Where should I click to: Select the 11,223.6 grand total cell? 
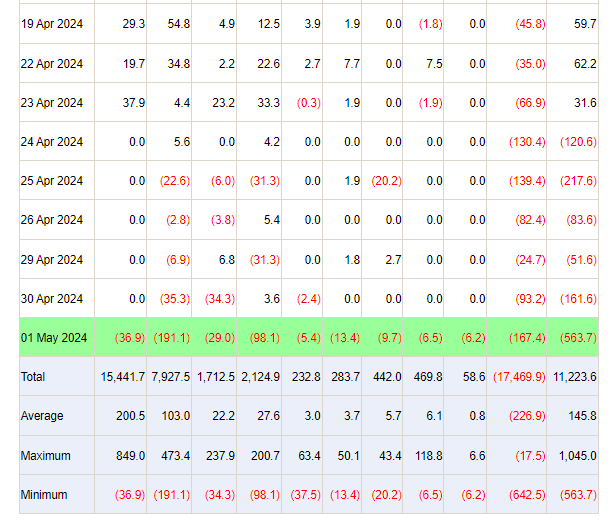[575, 377]
